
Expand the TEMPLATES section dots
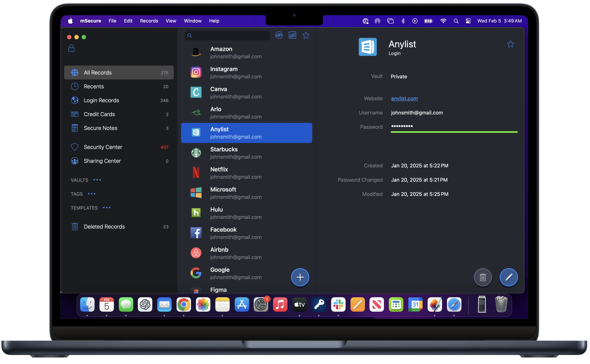(107, 208)
